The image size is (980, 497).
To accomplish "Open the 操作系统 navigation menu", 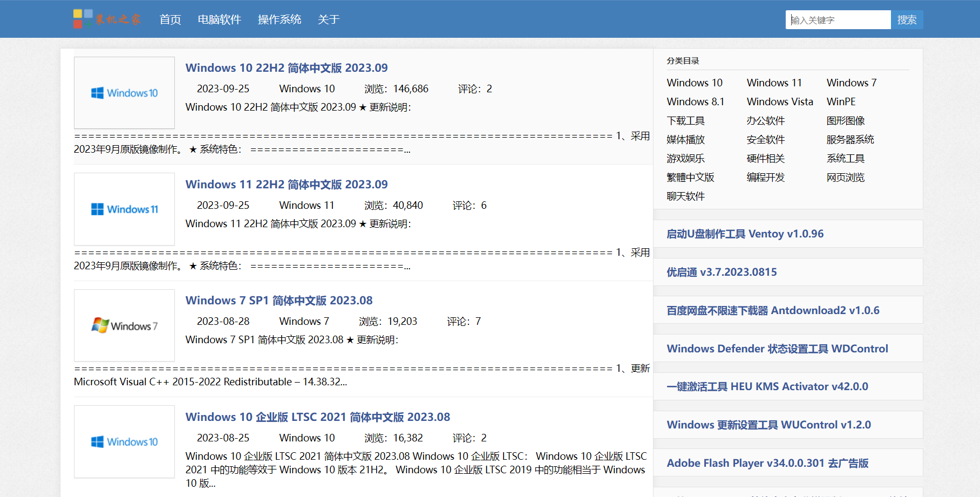I will (280, 19).
